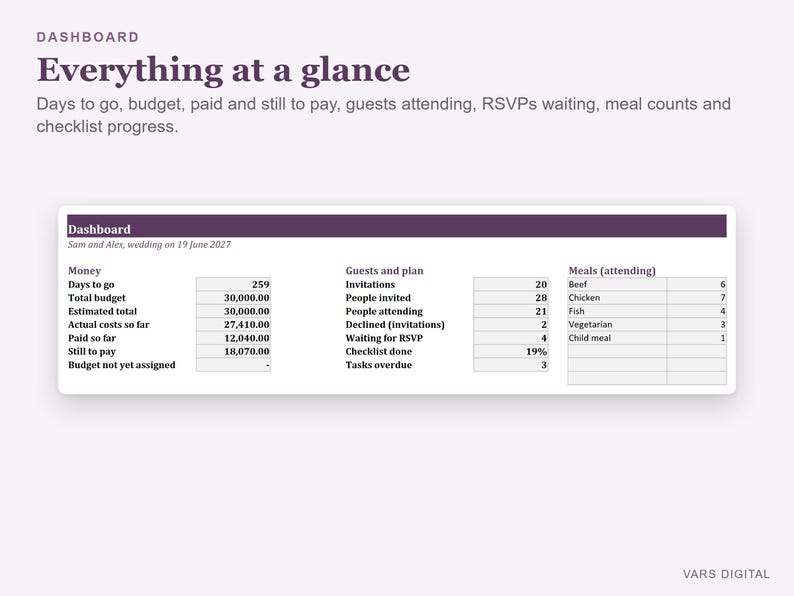Viewport: 794px width, 596px height.
Task: Select the Estimated total value cell
Action: pos(233,311)
